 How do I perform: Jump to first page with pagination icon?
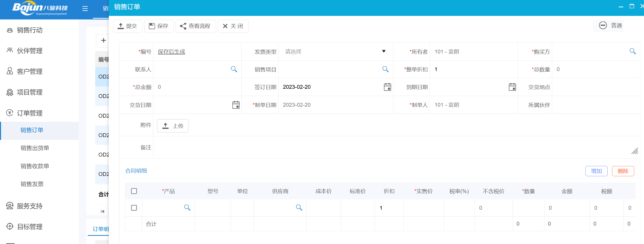(x=102, y=211)
